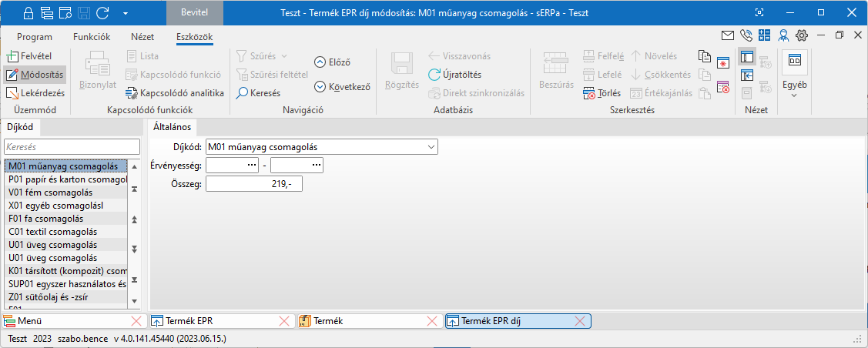
Task: Open the Funkciók menu
Action: coord(92,37)
